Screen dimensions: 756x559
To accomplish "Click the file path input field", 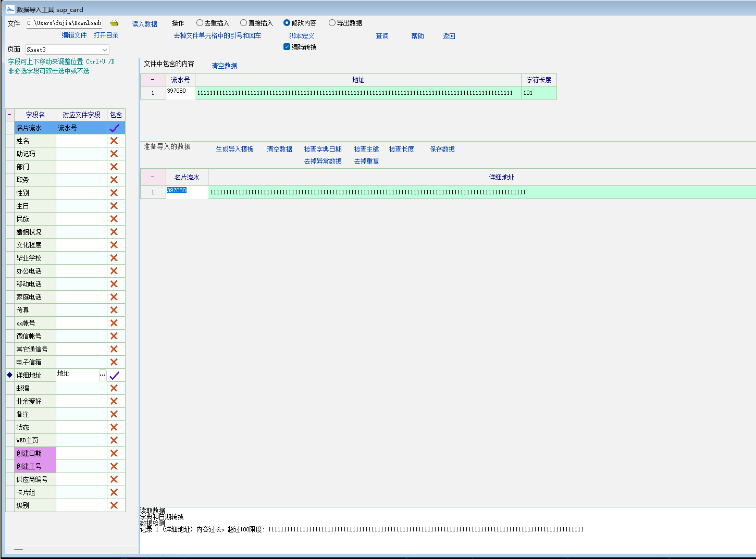I will [x=64, y=23].
